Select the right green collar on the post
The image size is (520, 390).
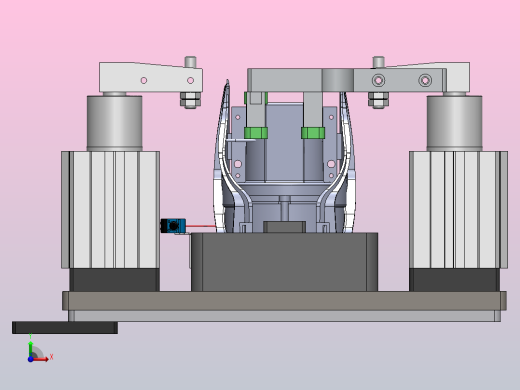coord(313,133)
